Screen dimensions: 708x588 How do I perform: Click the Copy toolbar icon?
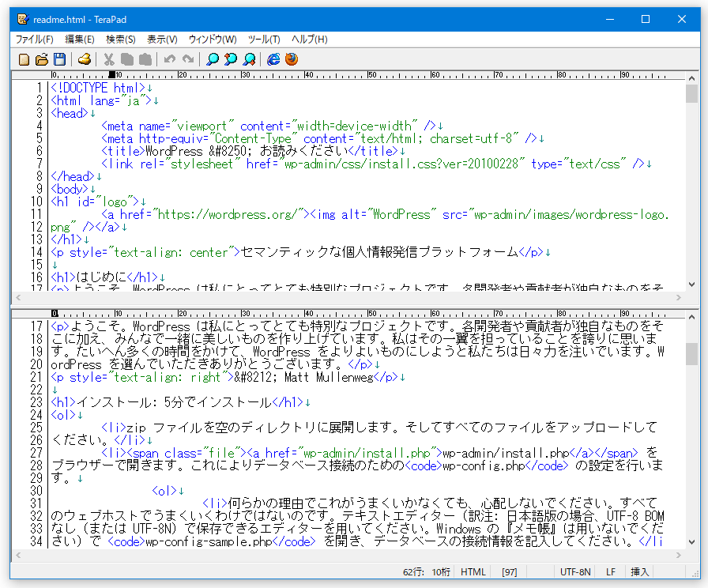point(127,59)
